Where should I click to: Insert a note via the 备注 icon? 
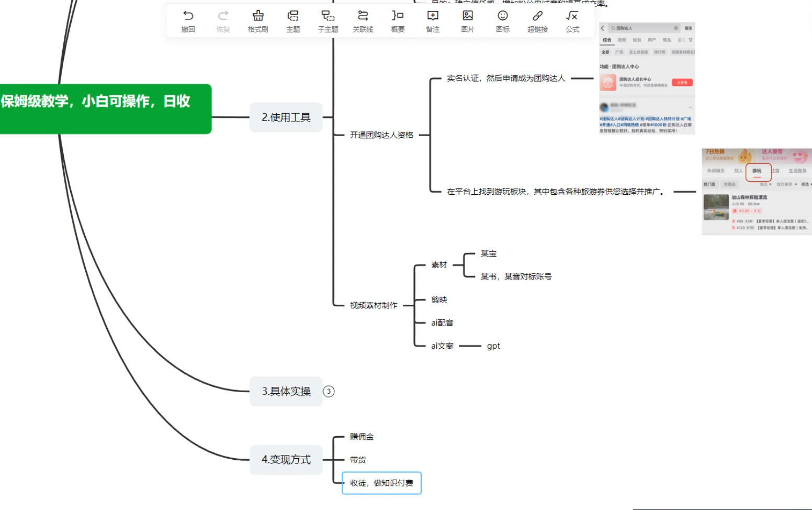(x=433, y=16)
